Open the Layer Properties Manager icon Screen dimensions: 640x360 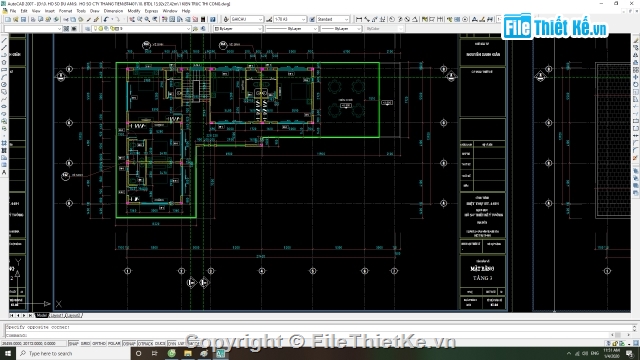point(88,29)
